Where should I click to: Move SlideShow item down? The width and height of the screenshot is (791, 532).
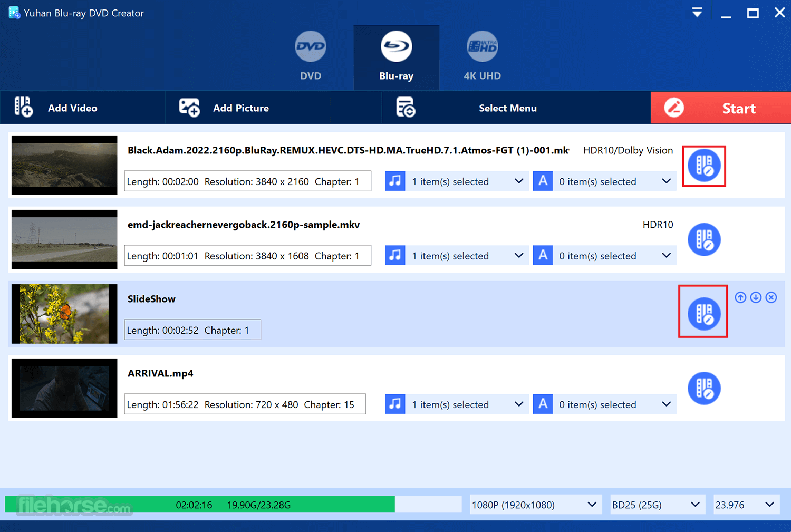coord(756,297)
